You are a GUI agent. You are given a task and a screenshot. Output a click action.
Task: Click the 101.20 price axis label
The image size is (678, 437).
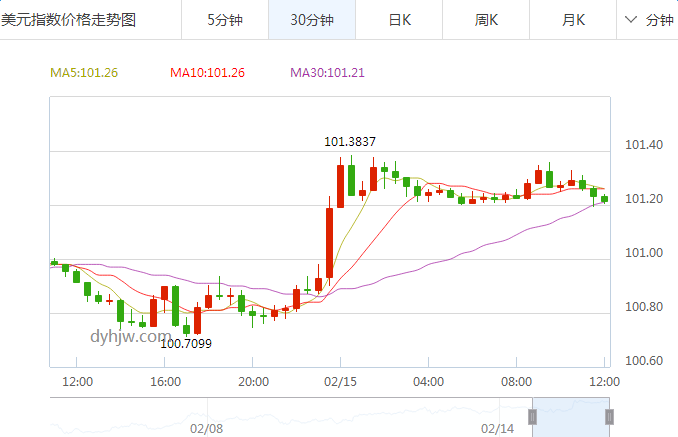(x=644, y=199)
